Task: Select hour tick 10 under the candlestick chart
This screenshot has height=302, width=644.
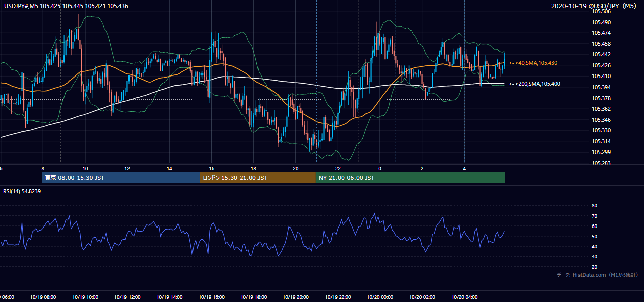Action: (x=85, y=168)
